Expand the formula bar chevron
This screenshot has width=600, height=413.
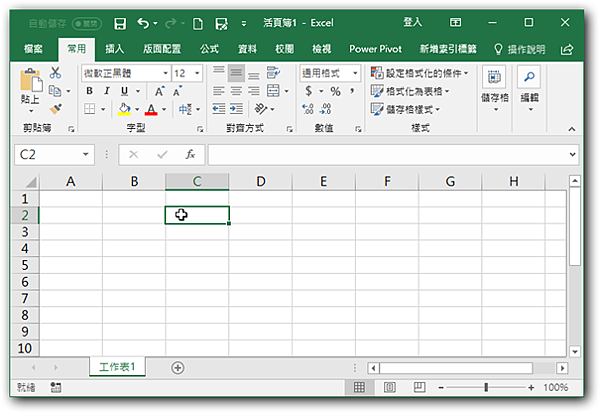(x=572, y=154)
